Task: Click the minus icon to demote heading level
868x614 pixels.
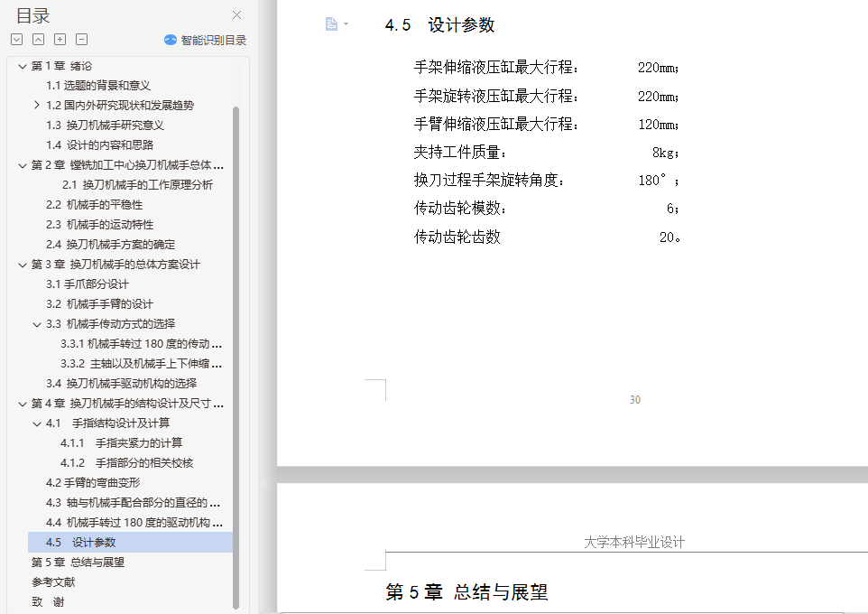Action: coord(81,40)
